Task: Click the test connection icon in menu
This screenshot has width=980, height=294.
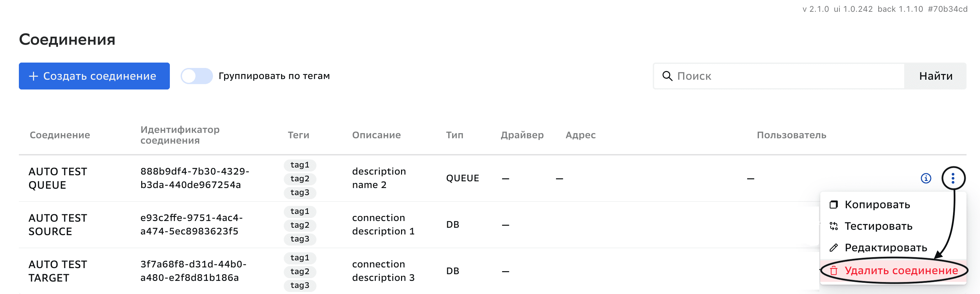Action: [833, 226]
